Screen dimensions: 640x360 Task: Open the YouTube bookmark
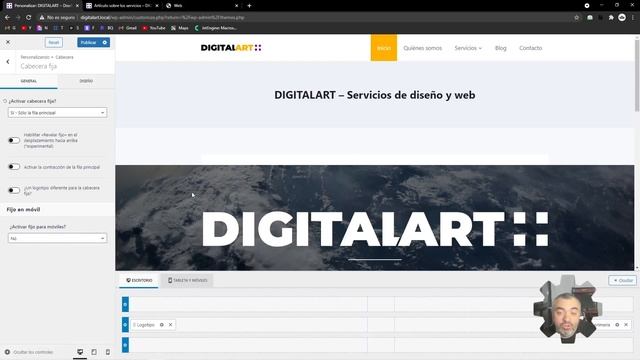click(x=154, y=28)
